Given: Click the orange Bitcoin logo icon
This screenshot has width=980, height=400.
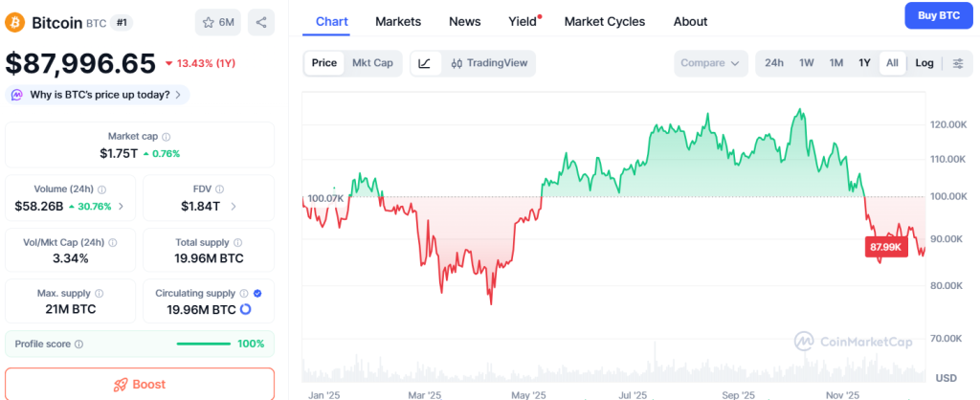Looking at the screenshot, I should 15,21.
